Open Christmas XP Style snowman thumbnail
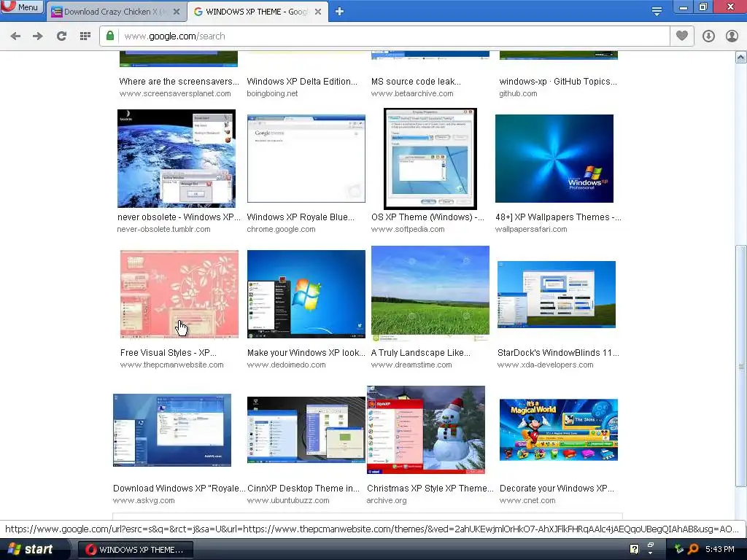This screenshot has width=747, height=560. click(426, 429)
